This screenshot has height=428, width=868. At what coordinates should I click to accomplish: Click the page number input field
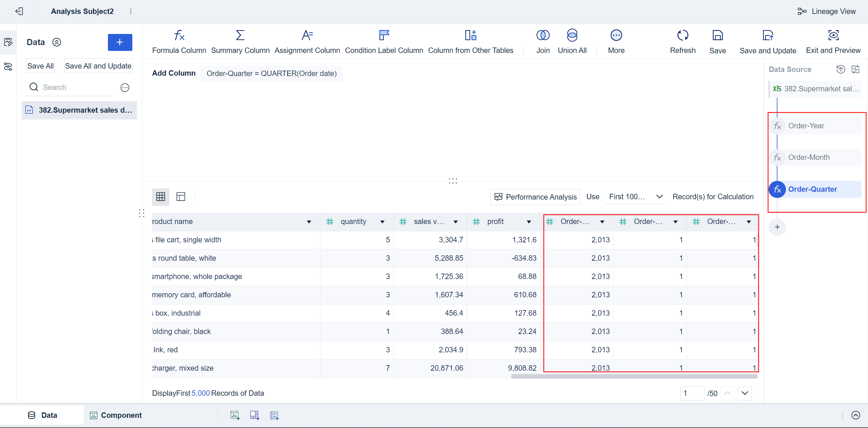(692, 393)
